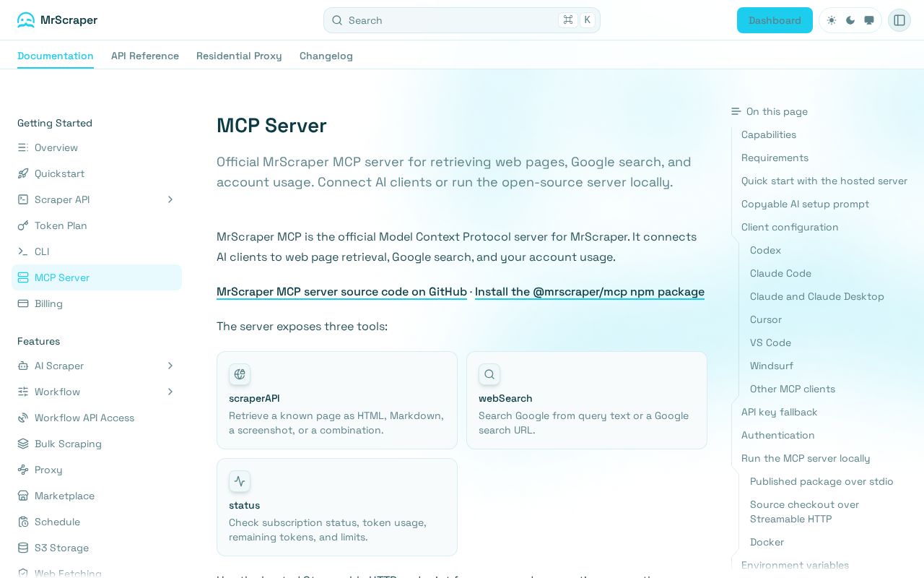Screen dimensions: 924x578
Task: Jump to Docker section link
Action: [x=767, y=542]
